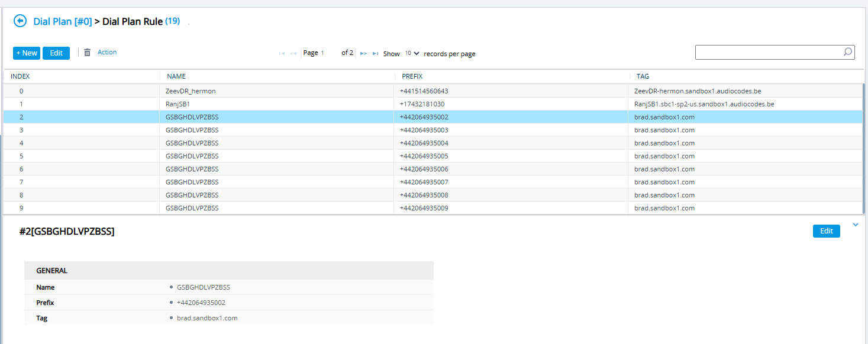Image resolution: width=868 pixels, height=344 pixels.
Task: Select the ZeevDR_hermon rule row
Action: click(x=237, y=91)
